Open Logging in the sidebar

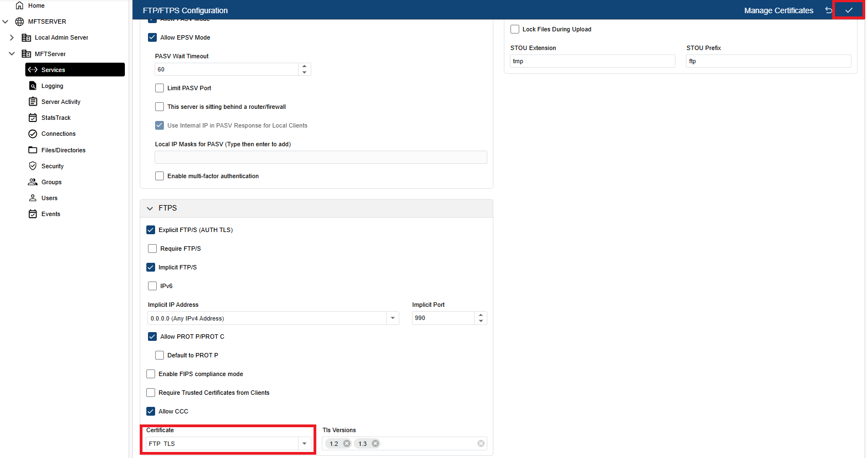[x=52, y=86]
